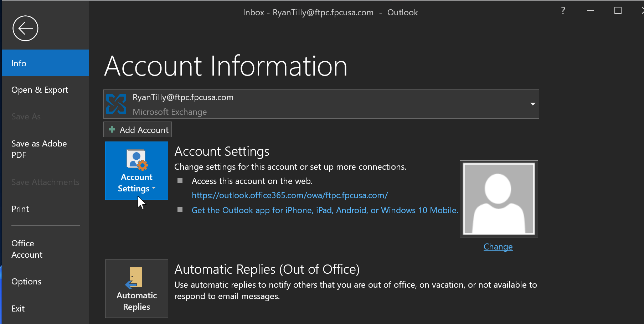Image resolution: width=644 pixels, height=324 pixels.
Task: Click 'Access this account on the web.' text
Action: pyautogui.click(x=252, y=181)
